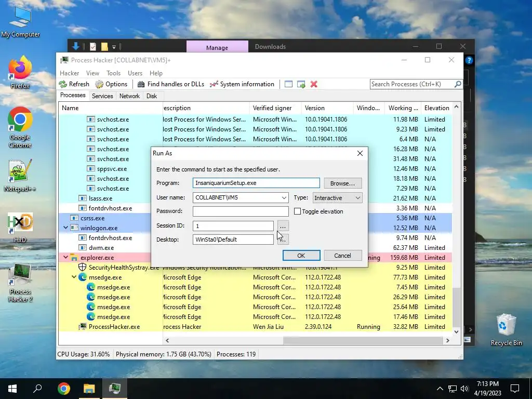Click the Refresh toolbar button
532x399 pixels.
point(74,84)
